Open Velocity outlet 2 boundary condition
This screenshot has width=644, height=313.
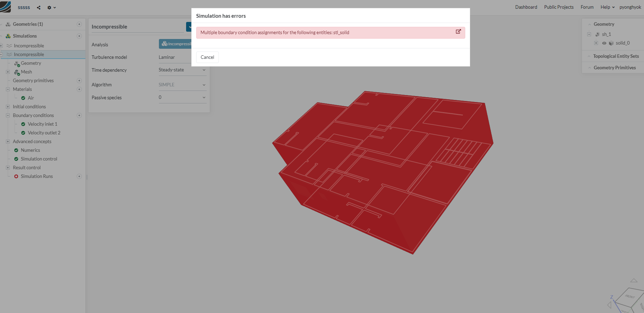click(x=44, y=133)
